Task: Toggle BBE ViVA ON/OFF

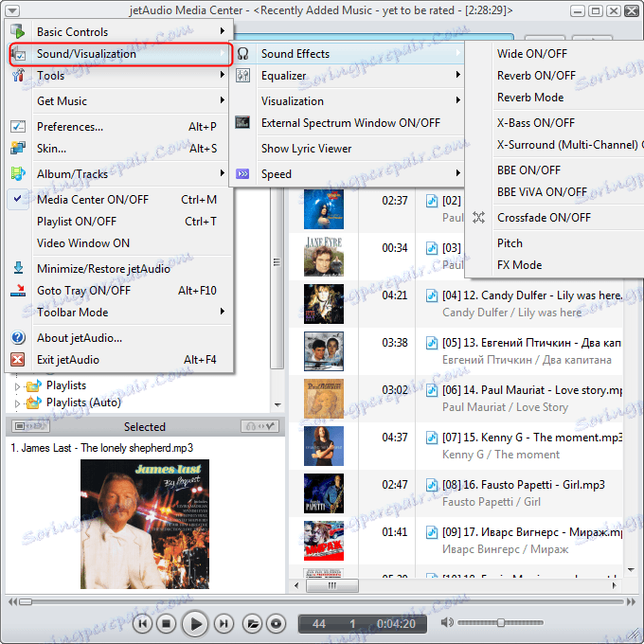Action: click(x=542, y=192)
